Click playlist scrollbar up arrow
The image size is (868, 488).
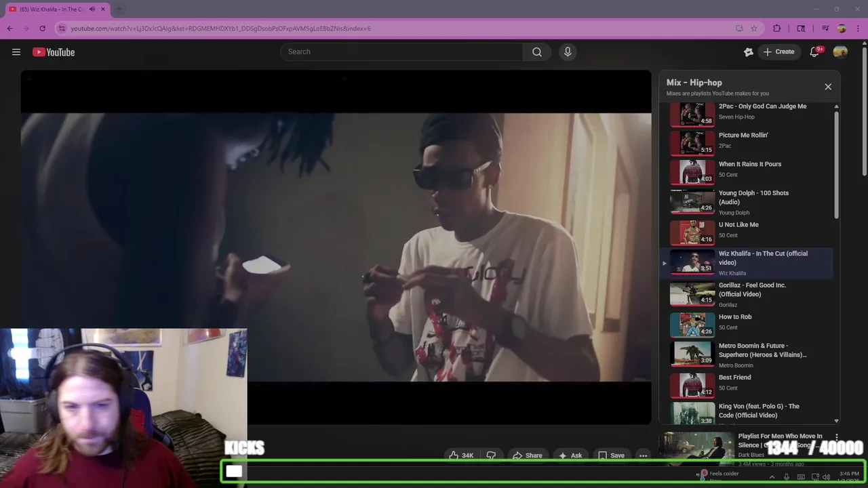coord(836,106)
